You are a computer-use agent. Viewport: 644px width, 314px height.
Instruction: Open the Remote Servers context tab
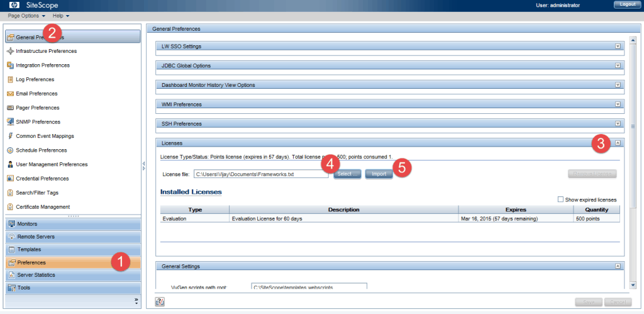click(73, 237)
